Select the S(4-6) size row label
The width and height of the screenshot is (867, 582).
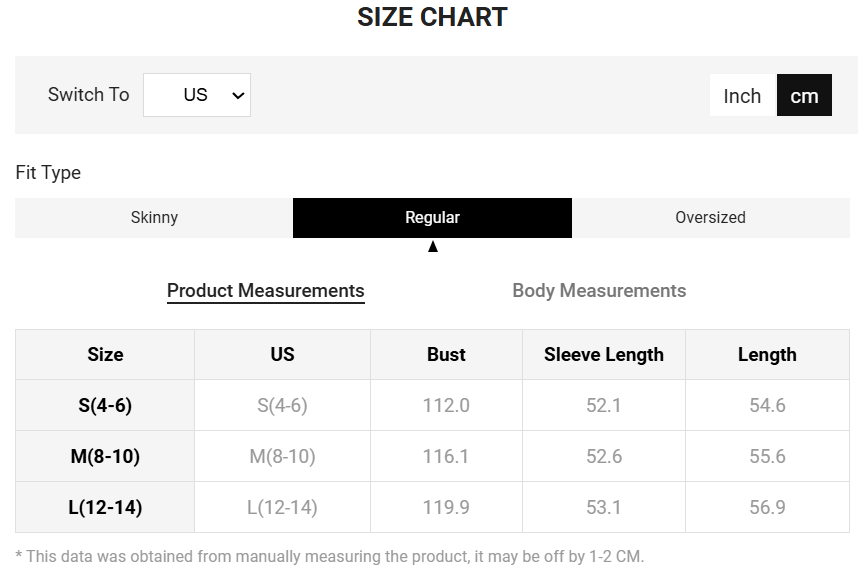click(x=105, y=405)
